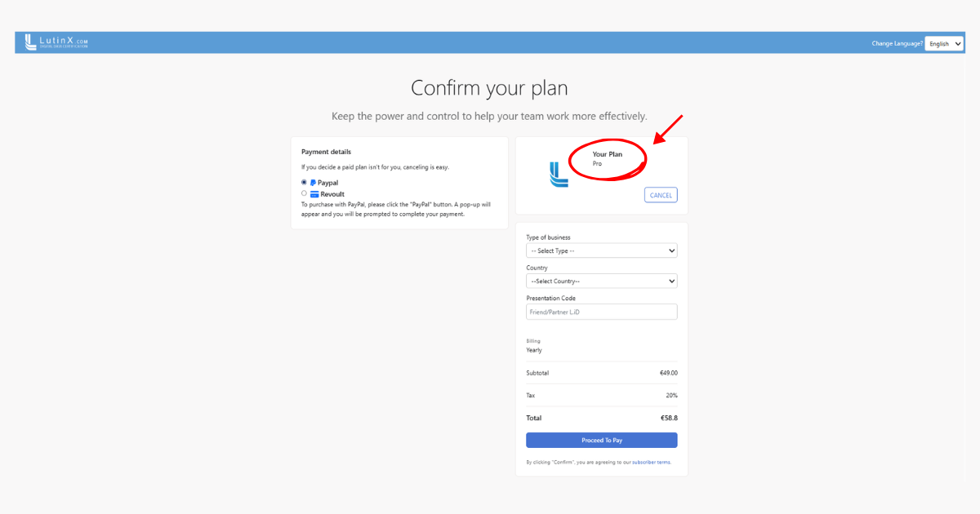The image size is (980, 514).
Task: Open the subscriber terms link
Action: click(651, 463)
